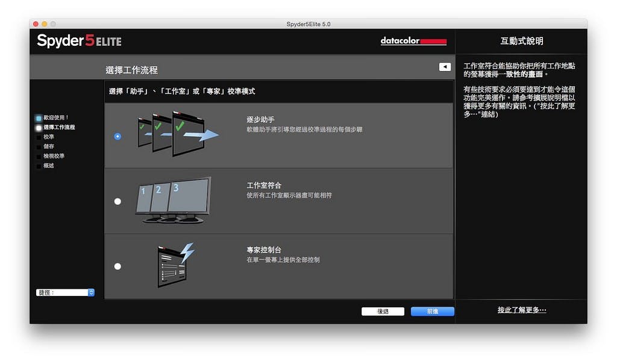This screenshot has height=364, width=617.
Task: Select the 專家控制台 radio button
Action: pos(117,266)
